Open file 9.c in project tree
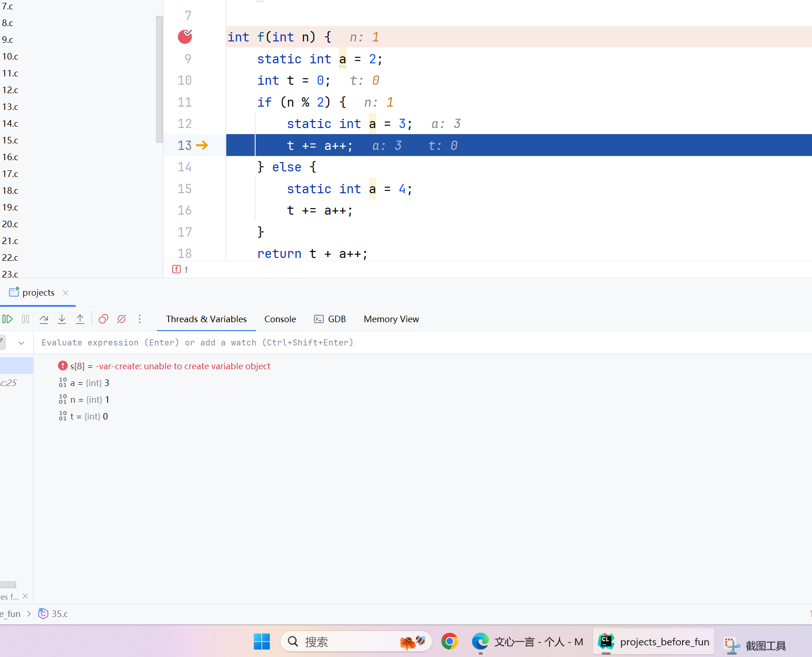Screen dimensions: 812x657 pos(7,40)
